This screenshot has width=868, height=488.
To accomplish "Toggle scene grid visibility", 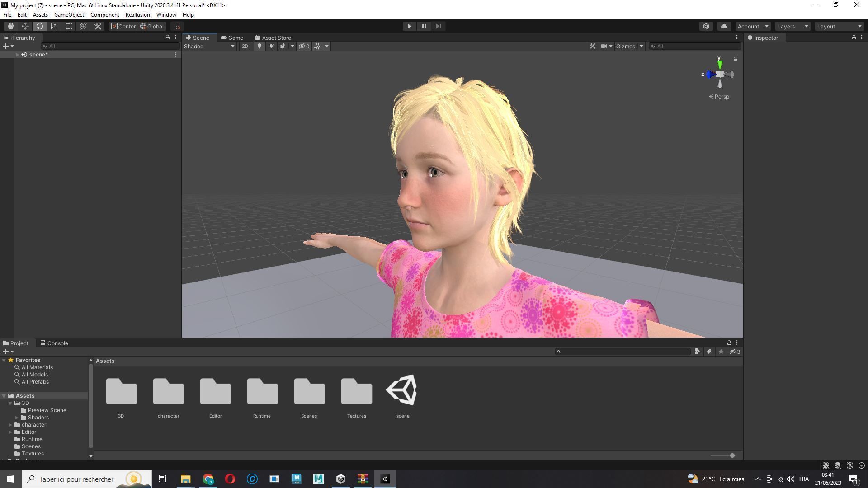I will (317, 46).
